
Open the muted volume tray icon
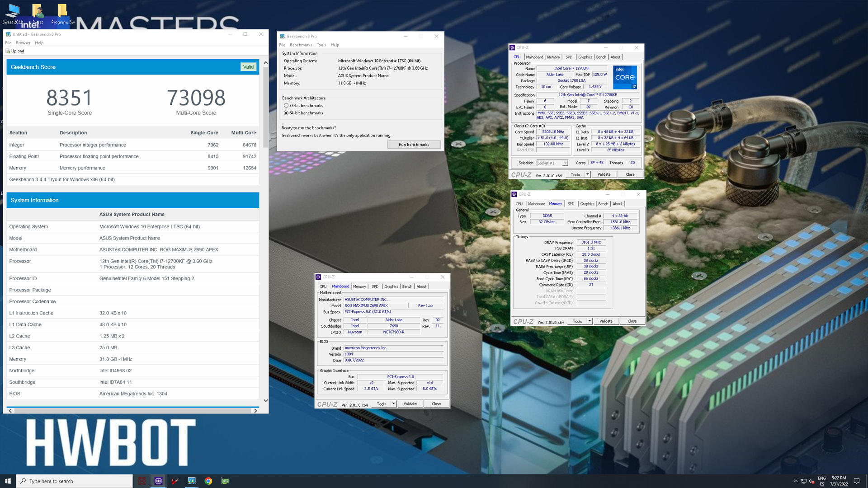[x=812, y=481]
